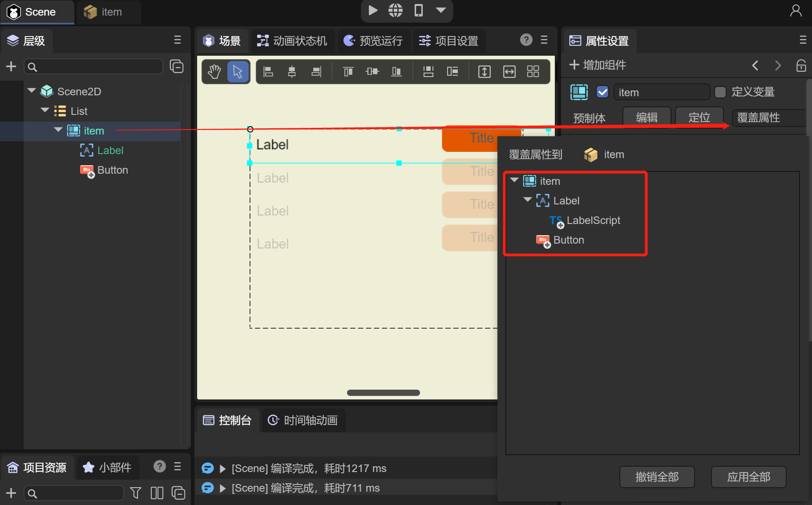Click the align left toolbar icon
812x505 pixels.
click(x=268, y=72)
